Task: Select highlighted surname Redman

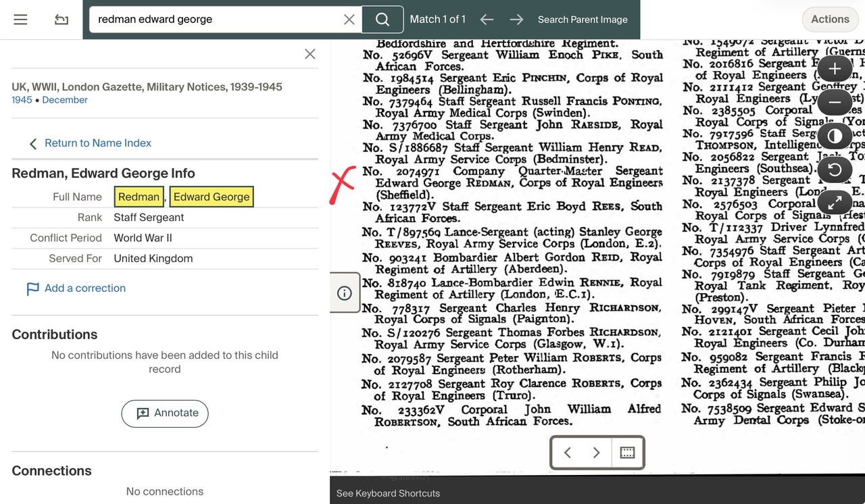Action: click(x=139, y=197)
